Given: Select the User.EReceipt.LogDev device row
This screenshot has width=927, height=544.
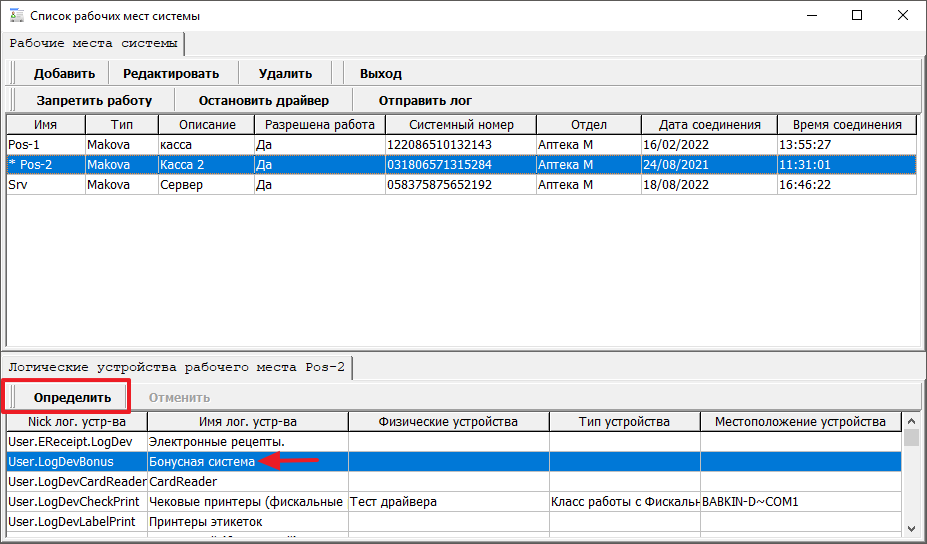Looking at the screenshot, I should [75, 441].
